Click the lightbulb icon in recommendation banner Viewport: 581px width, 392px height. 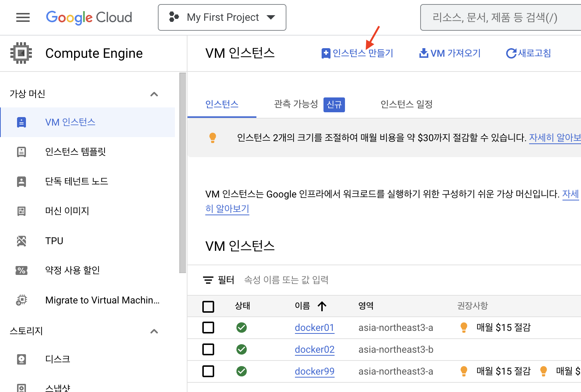click(213, 138)
